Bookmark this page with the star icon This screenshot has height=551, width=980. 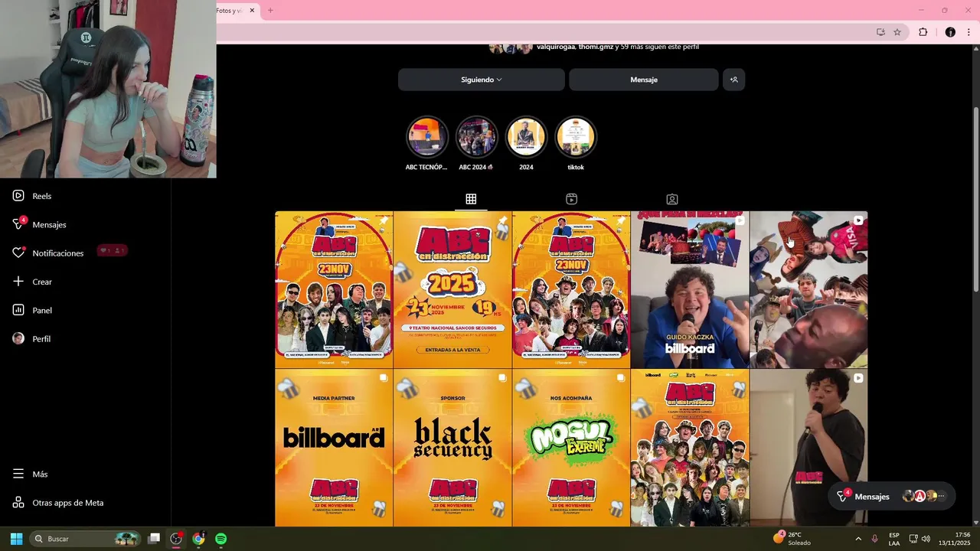pos(897,32)
